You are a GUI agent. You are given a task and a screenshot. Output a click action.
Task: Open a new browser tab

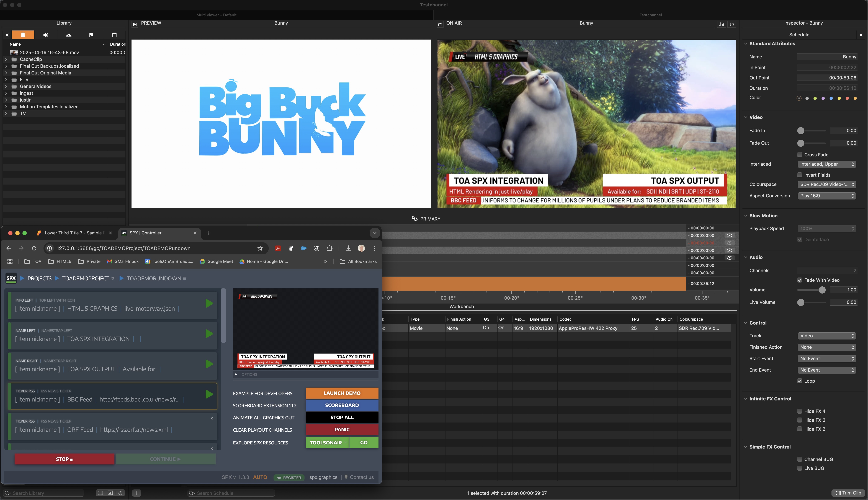(208, 233)
